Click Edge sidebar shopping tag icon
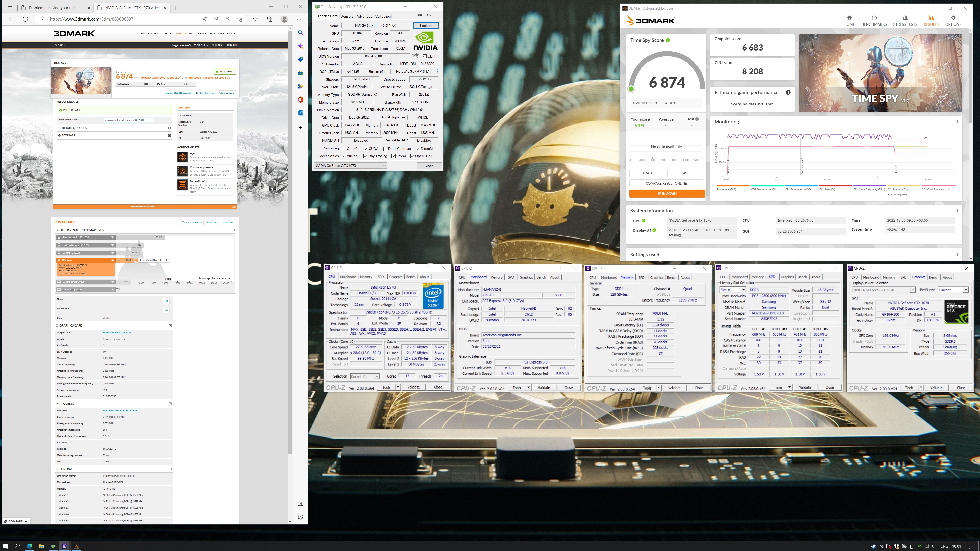Image resolution: width=980 pixels, height=551 pixels. 300,59
